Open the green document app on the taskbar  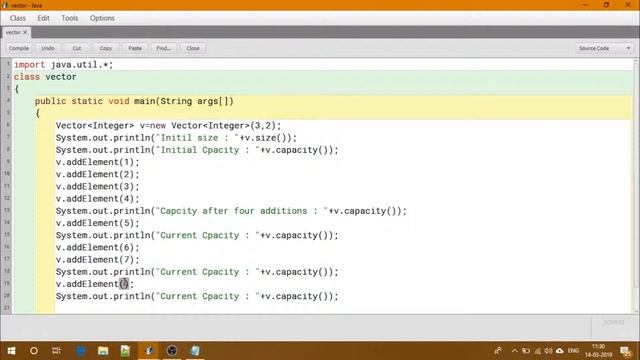click(126, 351)
